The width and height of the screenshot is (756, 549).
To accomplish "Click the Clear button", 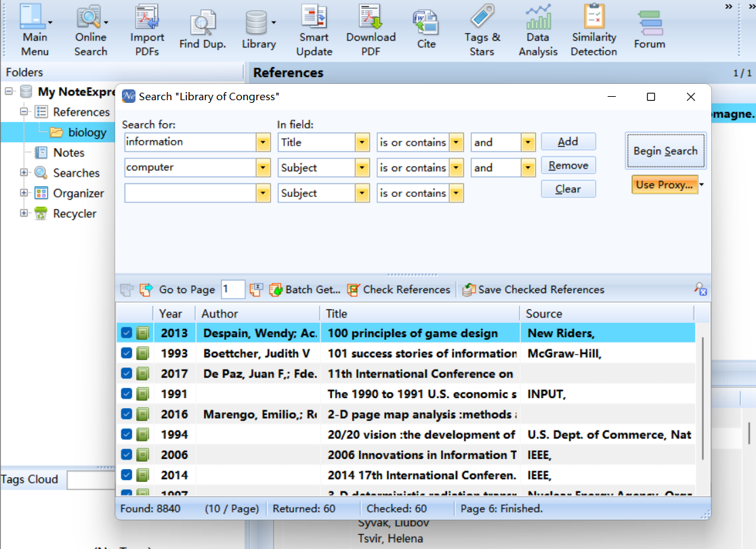I will [568, 189].
